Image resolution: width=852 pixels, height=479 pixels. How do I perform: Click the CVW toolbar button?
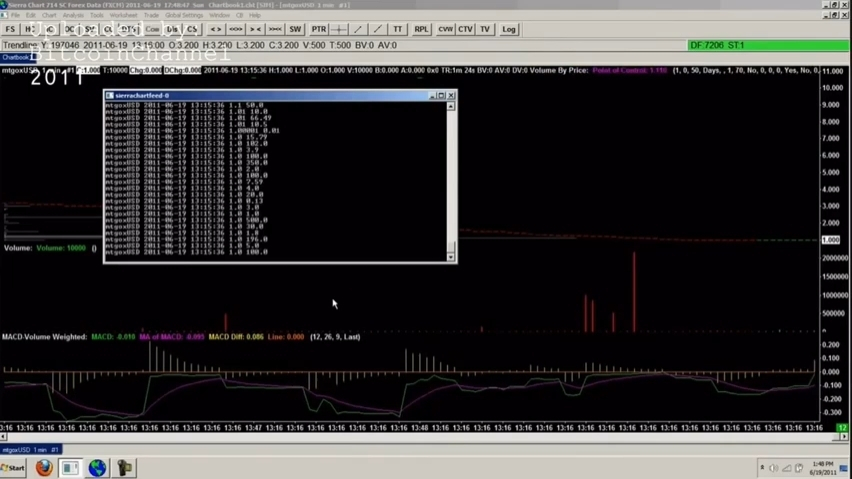[446, 29]
